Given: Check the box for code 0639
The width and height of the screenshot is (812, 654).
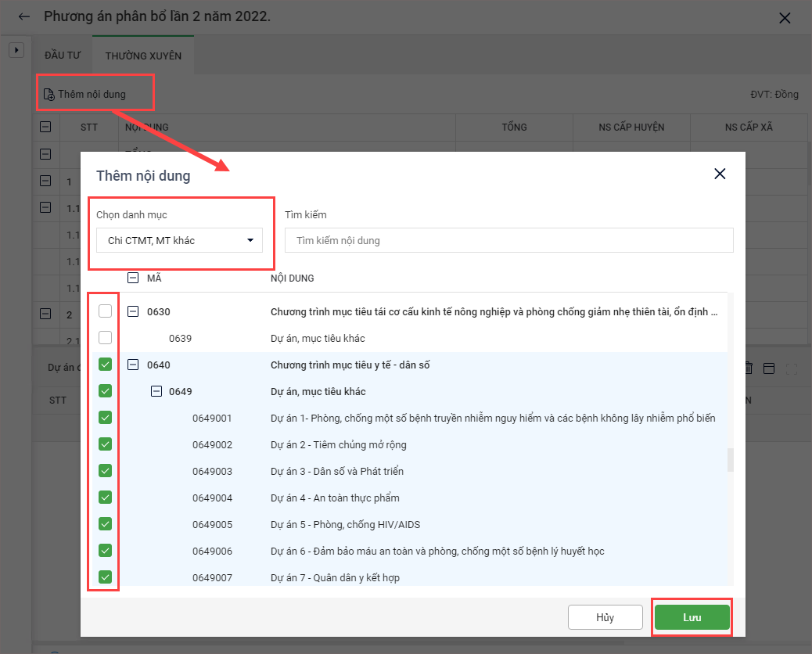Looking at the screenshot, I should tap(106, 338).
